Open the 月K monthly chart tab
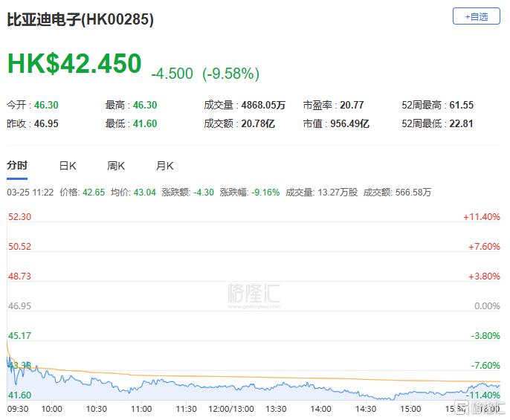510x420 pixels. pos(164,166)
